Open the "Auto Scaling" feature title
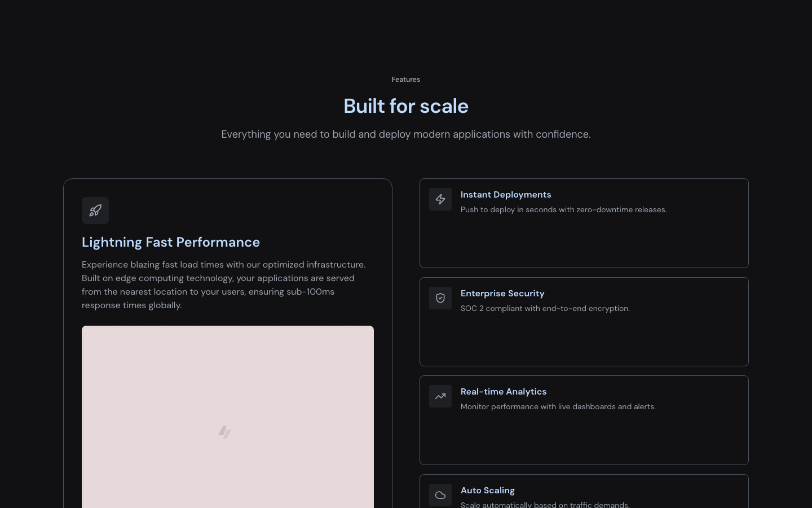 pos(488,491)
